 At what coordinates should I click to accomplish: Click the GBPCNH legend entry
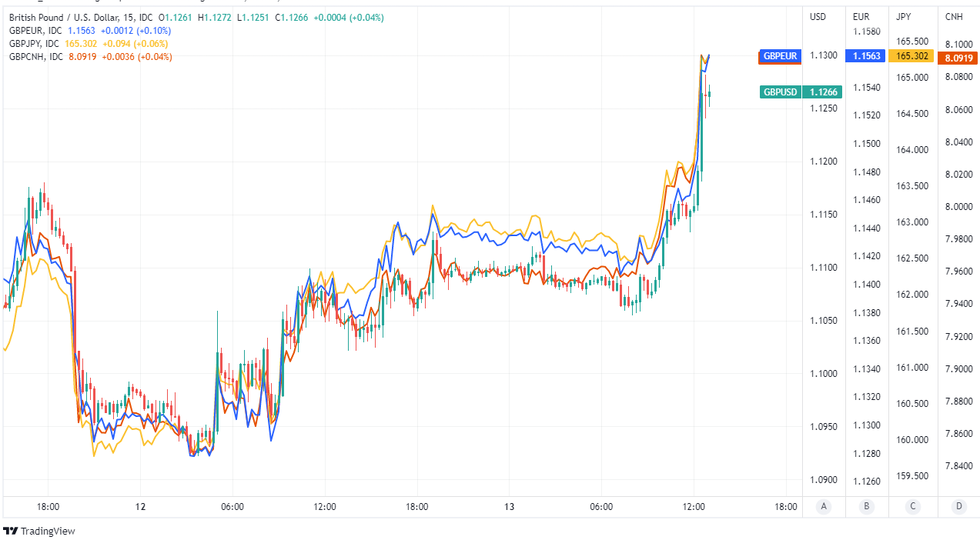click(x=35, y=57)
